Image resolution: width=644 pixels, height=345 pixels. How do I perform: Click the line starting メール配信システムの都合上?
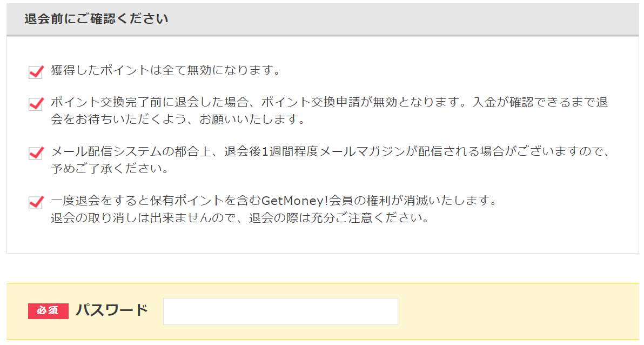coord(330,151)
